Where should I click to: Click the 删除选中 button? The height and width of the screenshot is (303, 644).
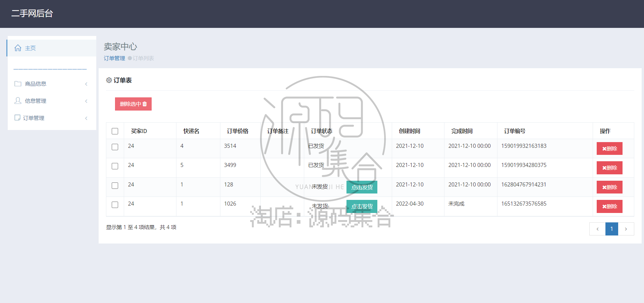pyautogui.click(x=133, y=104)
